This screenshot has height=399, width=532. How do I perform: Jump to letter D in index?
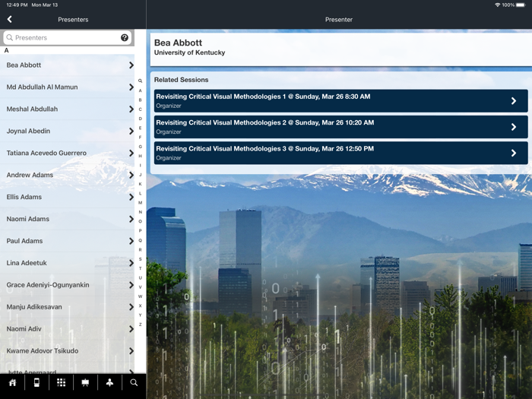point(140,119)
